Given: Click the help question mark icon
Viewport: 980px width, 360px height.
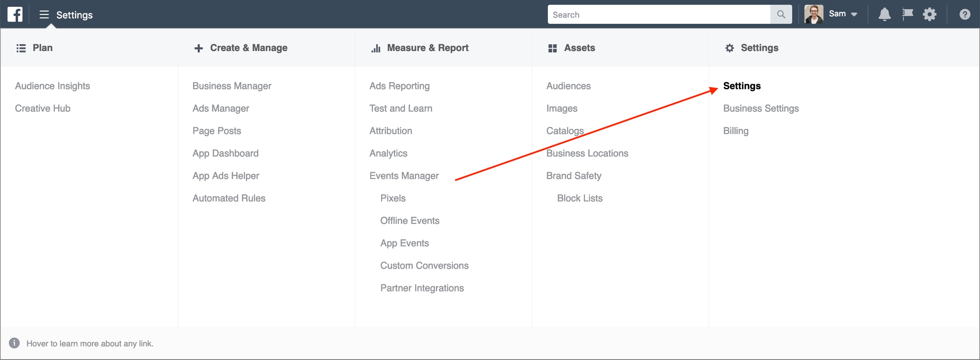Looking at the screenshot, I should (965, 14).
